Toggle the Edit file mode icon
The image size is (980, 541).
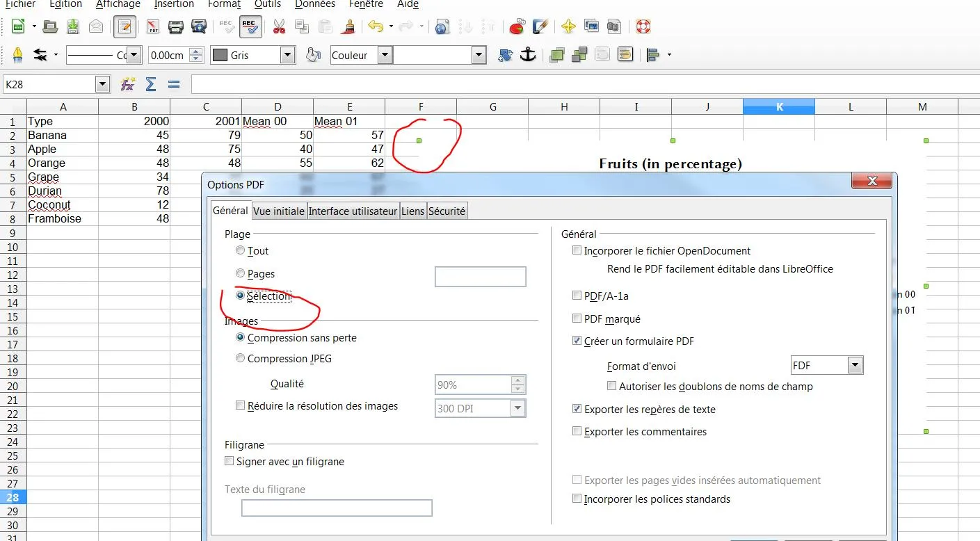click(x=125, y=27)
